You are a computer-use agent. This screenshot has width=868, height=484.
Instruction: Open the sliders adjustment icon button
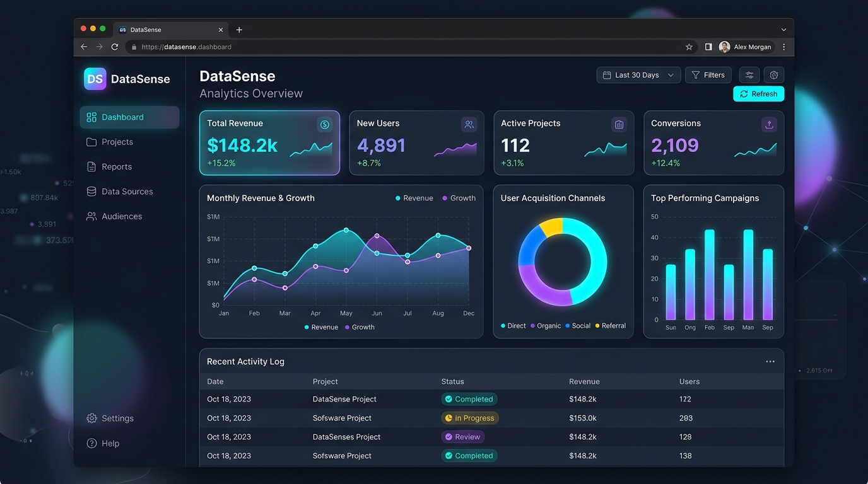click(x=749, y=75)
